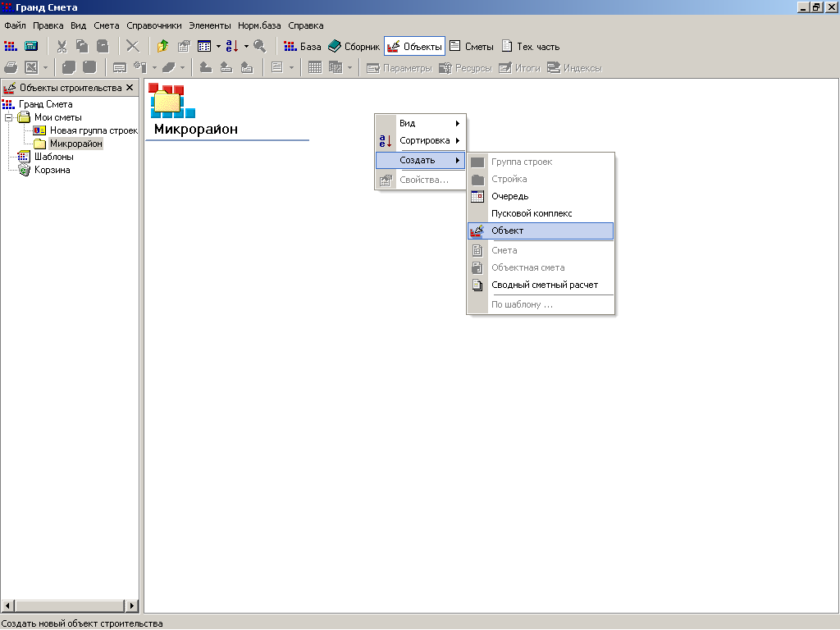Click the sort a-e icon in toolbar

[232, 47]
